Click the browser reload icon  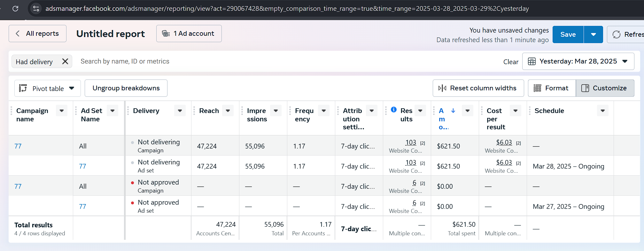click(x=15, y=9)
